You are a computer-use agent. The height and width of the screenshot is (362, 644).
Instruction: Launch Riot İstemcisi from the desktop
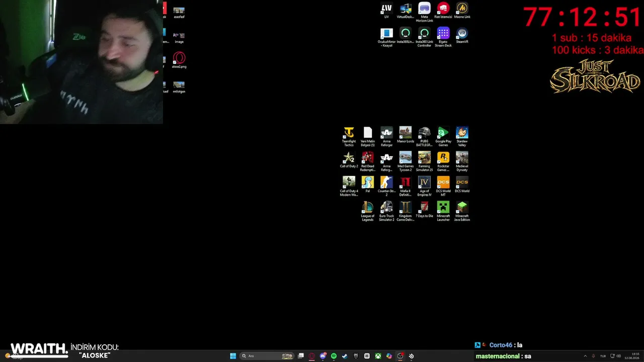tap(443, 11)
